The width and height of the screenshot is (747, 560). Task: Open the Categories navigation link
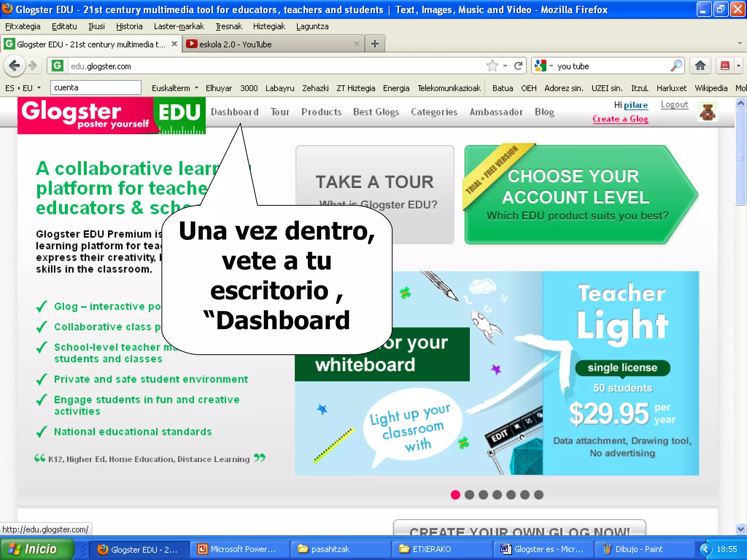tap(434, 112)
